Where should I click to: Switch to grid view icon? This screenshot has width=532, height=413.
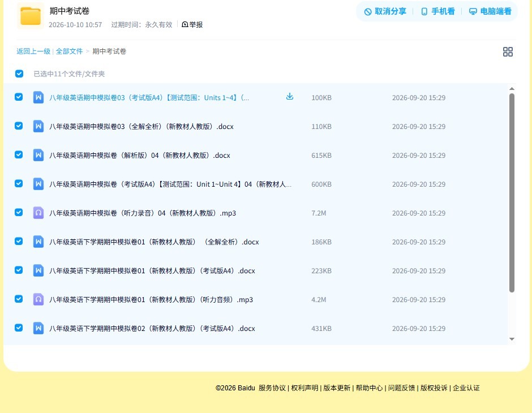point(508,51)
